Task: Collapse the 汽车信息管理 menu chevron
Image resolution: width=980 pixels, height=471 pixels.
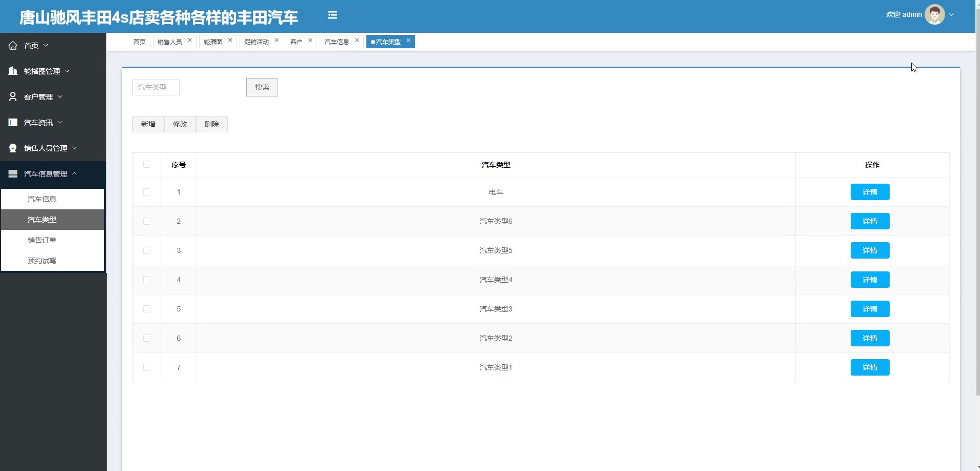Action: (x=74, y=173)
